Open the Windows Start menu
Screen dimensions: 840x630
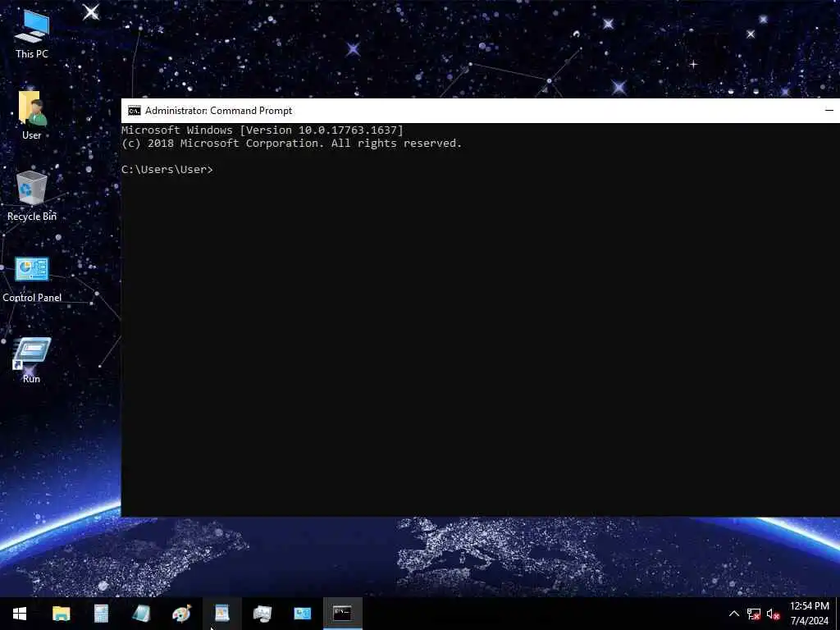[20, 614]
